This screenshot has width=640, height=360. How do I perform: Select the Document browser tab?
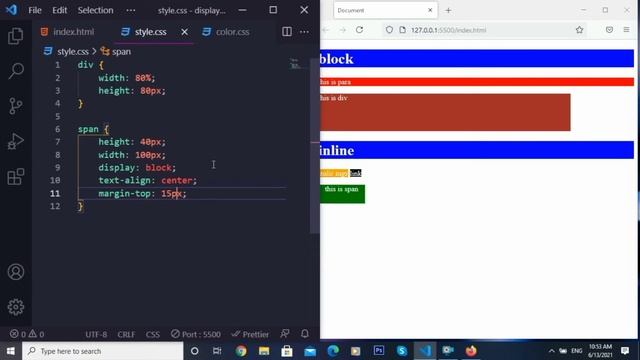pyautogui.click(x=385, y=10)
